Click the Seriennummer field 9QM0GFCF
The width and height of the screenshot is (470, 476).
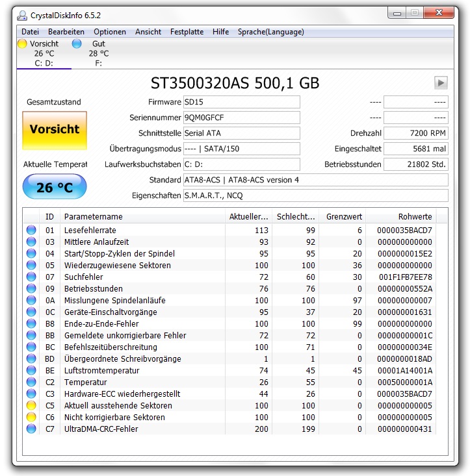(242, 118)
